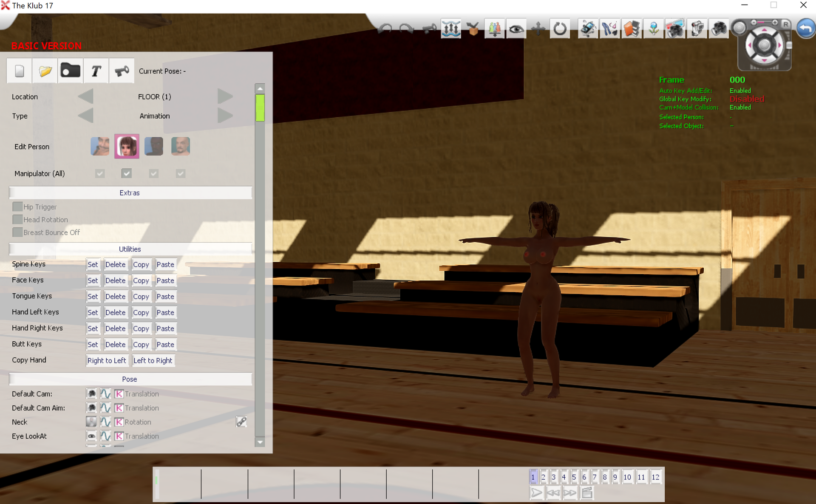Click the 3D glasses camera icon
The width and height of the screenshot is (816, 504).
(x=675, y=29)
